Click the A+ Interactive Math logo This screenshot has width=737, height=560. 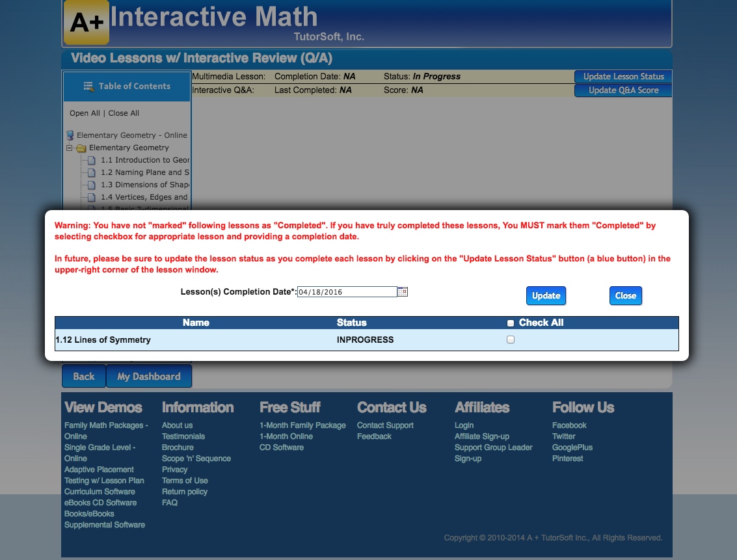[87, 21]
